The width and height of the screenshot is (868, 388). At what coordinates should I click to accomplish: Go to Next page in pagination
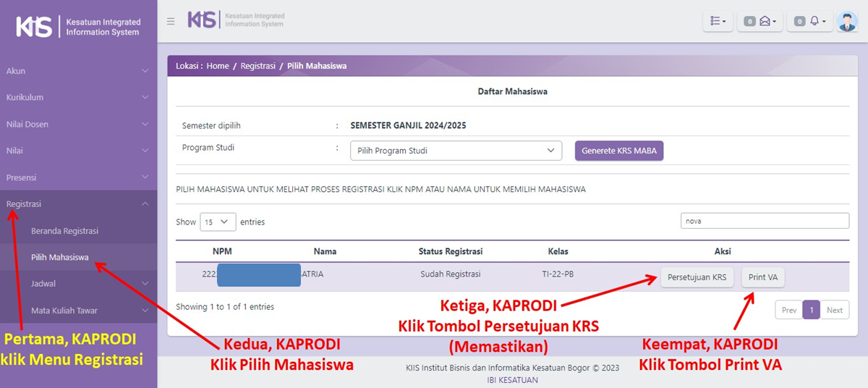835,310
